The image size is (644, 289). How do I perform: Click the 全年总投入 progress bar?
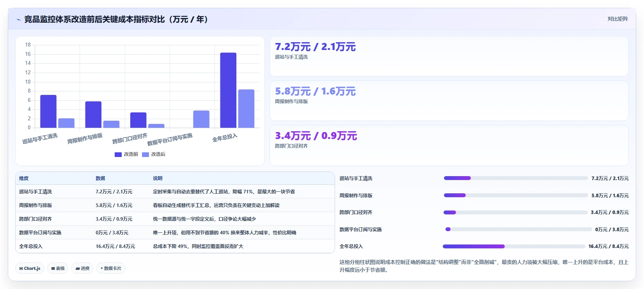pos(514,246)
